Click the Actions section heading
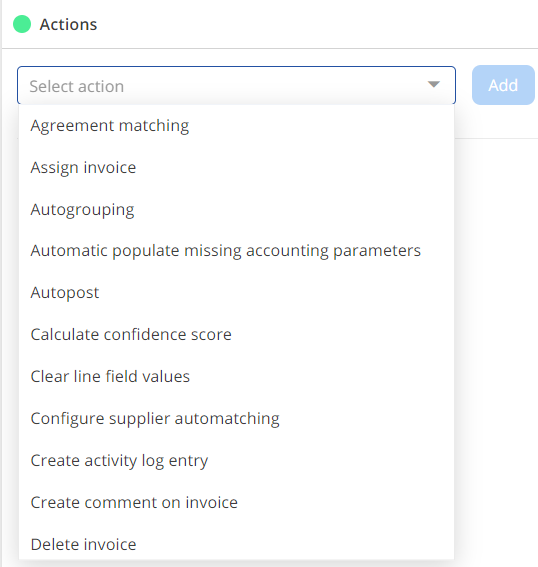 (68, 25)
